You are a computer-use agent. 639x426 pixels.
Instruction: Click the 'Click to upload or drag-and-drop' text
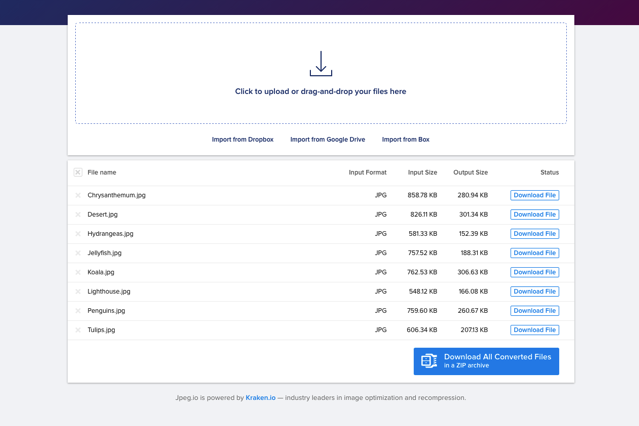pos(320,91)
